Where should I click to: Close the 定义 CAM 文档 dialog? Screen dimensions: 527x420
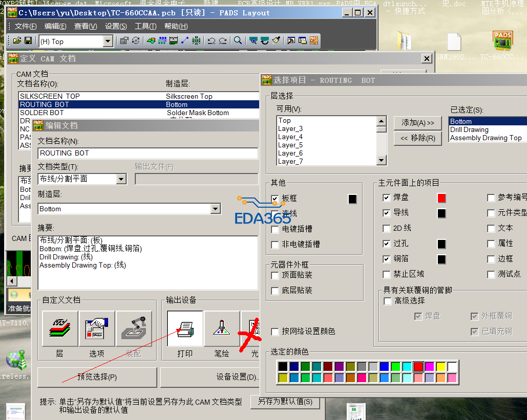[427, 58]
